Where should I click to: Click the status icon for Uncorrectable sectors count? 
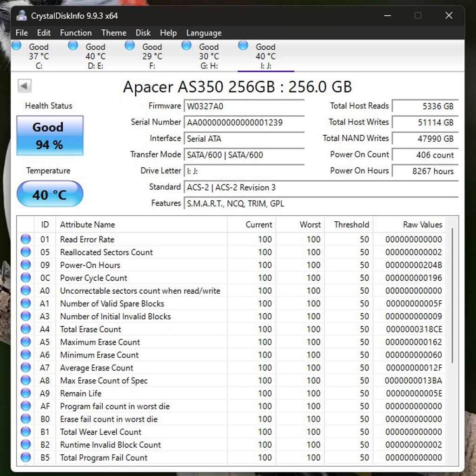(26, 290)
